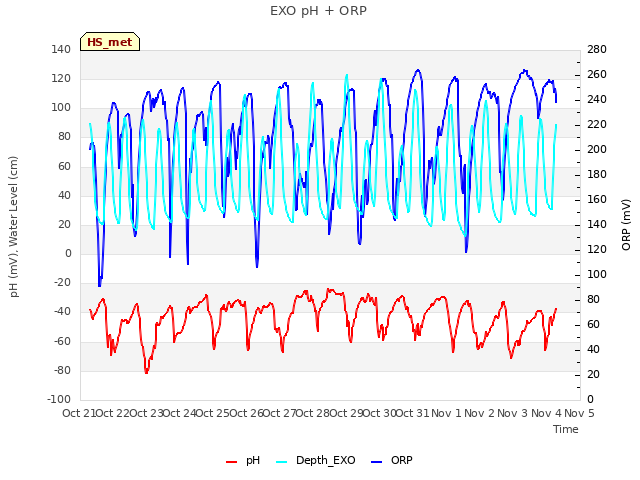
Task: Toggle the ORP legend entry
Action: pyautogui.click(x=392, y=460)
